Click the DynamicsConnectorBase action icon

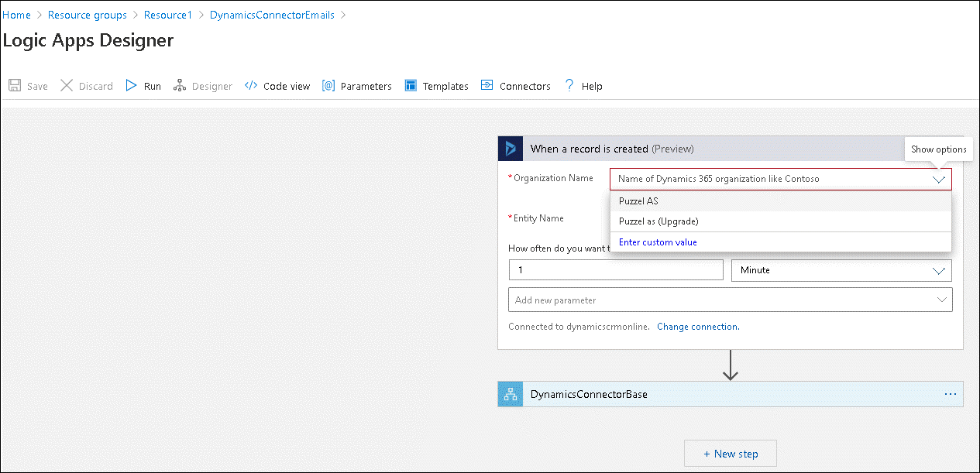click(511, 394)
